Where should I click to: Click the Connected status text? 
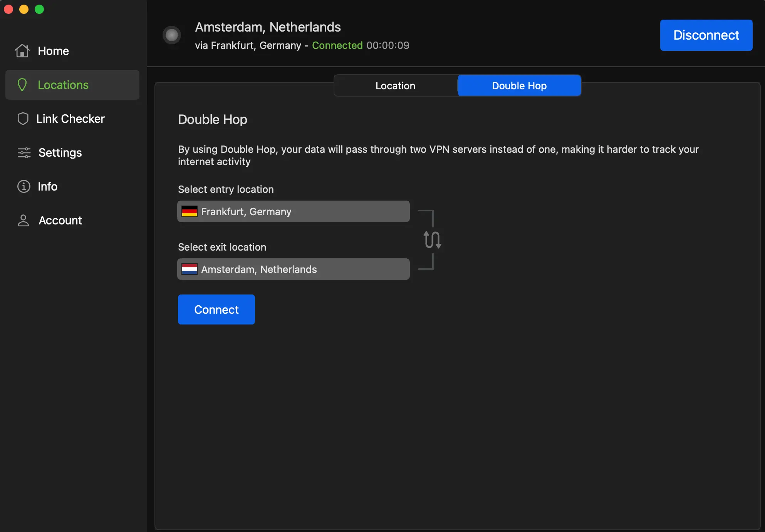[337, 45]
